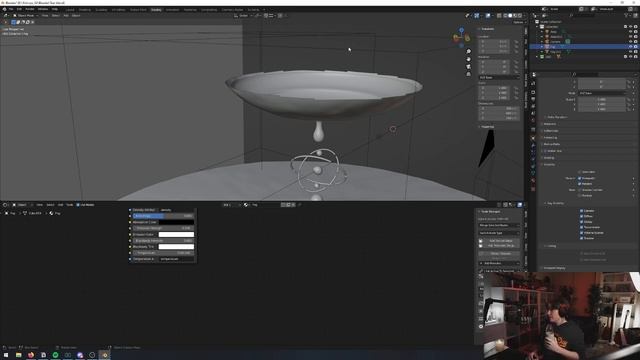Switch to the Layout workspace tab
The height and width of the screenshot is (360, 640).
70,9
